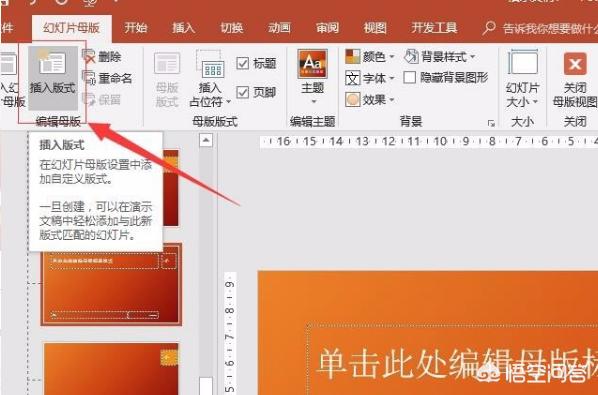Expand the Themes (主题) dropdown arrow
The height and width of the screenshot is (395, 598).
pyautogui.click(x=314, y=102)
